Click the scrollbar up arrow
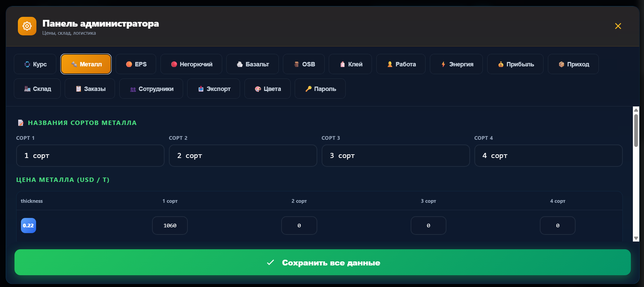Image resolution: width=644 pixels, height=287 pixels. pos(636,110)
